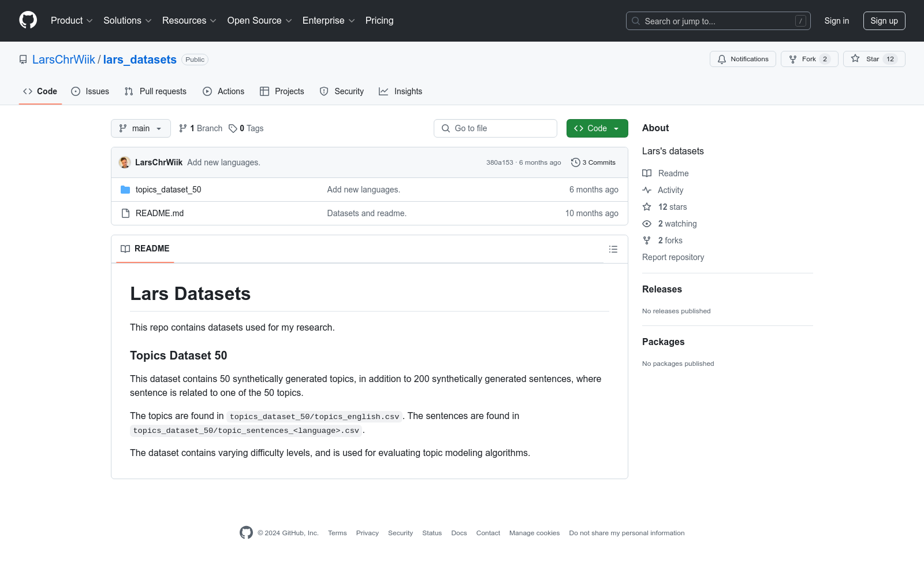Open the main branch selector dropdown
Viewport: 924px width, 578px height.
pos(141,128)
